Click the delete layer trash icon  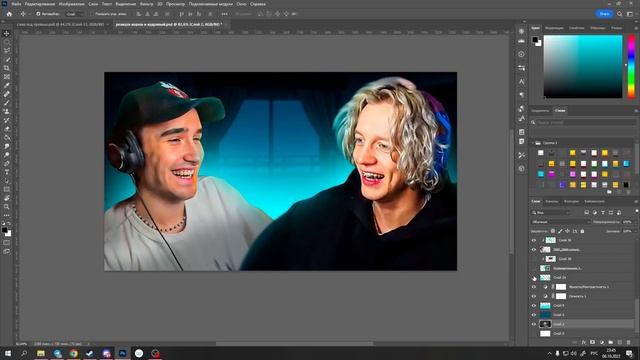tap(628, 342)
